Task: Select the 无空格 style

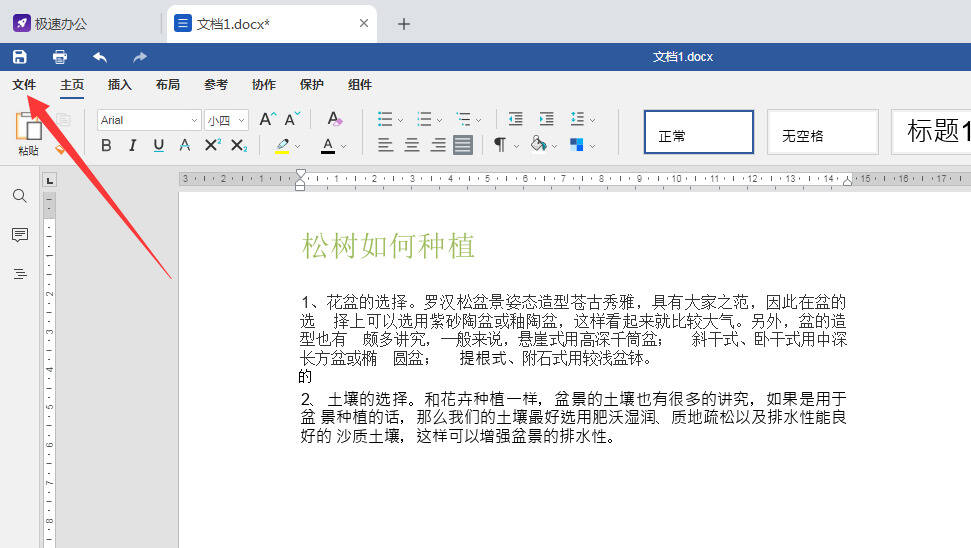Action: pos(823,132)
